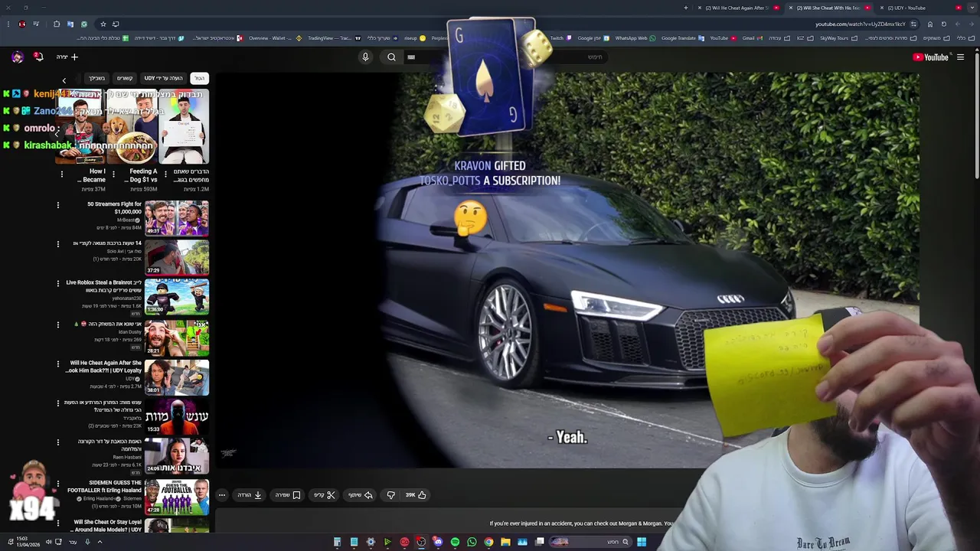Image resolution: width=980 pixels, height=551 pixels.
Task: Open the YouTube hamburger guide menu
Action: click(x=960, y=57)
